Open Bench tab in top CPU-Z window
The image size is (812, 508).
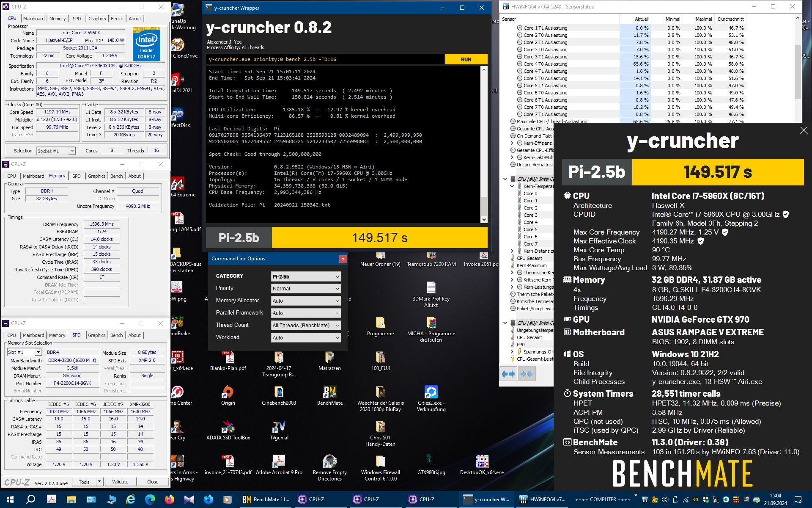click(x=117, y=19)
